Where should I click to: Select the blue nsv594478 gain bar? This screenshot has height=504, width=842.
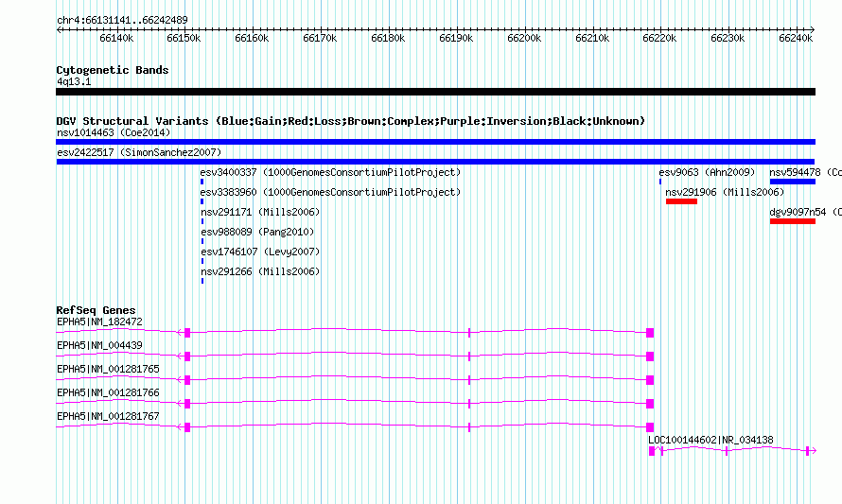point(793,182)
